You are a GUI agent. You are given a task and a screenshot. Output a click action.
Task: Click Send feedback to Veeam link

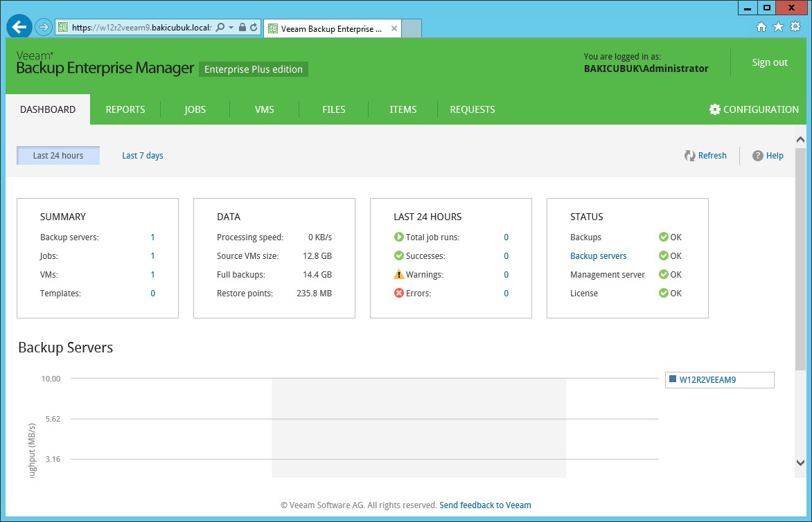click(x=485, y=505)
